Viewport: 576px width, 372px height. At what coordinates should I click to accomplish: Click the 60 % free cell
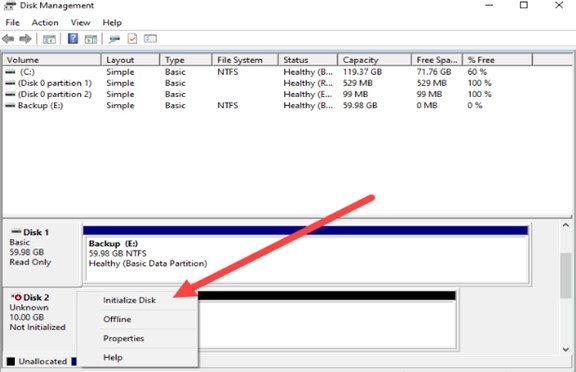(x=477, y=72)
